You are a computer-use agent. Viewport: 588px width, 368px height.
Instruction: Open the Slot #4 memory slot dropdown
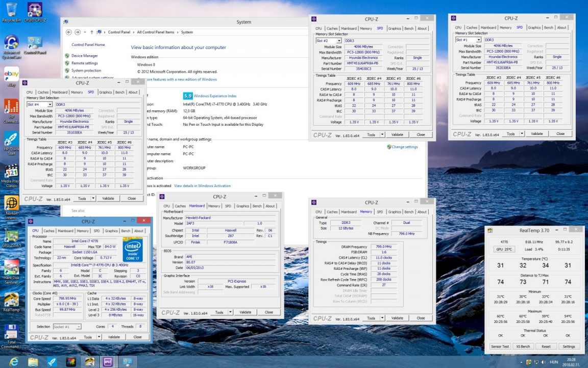50,104
